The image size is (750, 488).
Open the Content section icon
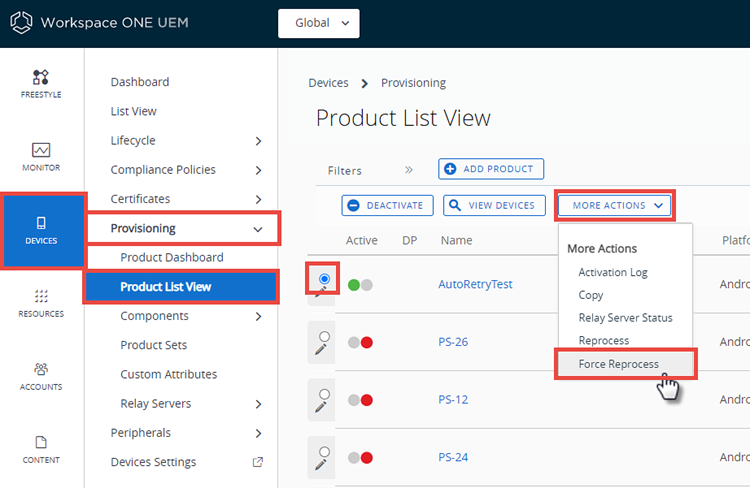(x=41, y=442)
